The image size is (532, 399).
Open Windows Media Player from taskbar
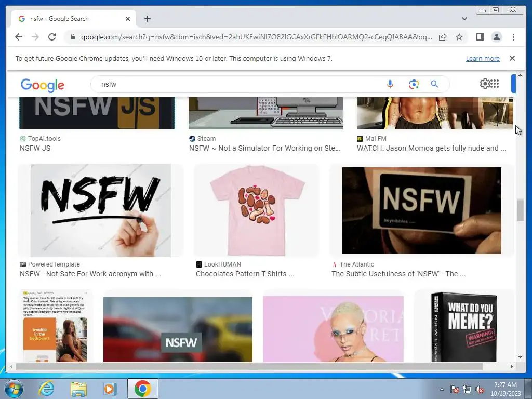[x=110, y=389]
